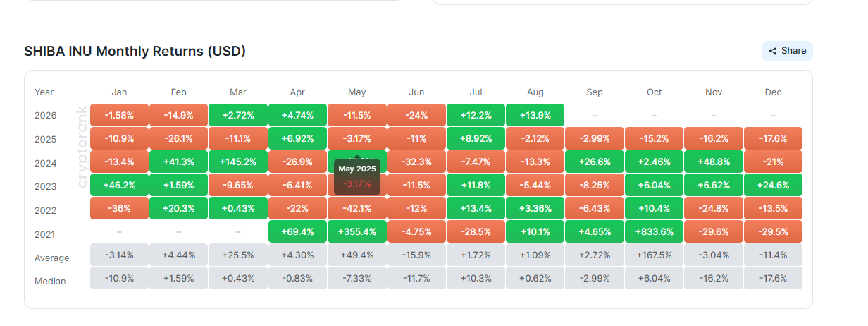Select the Average Oct cell showing +167.5%

[655, 255]
